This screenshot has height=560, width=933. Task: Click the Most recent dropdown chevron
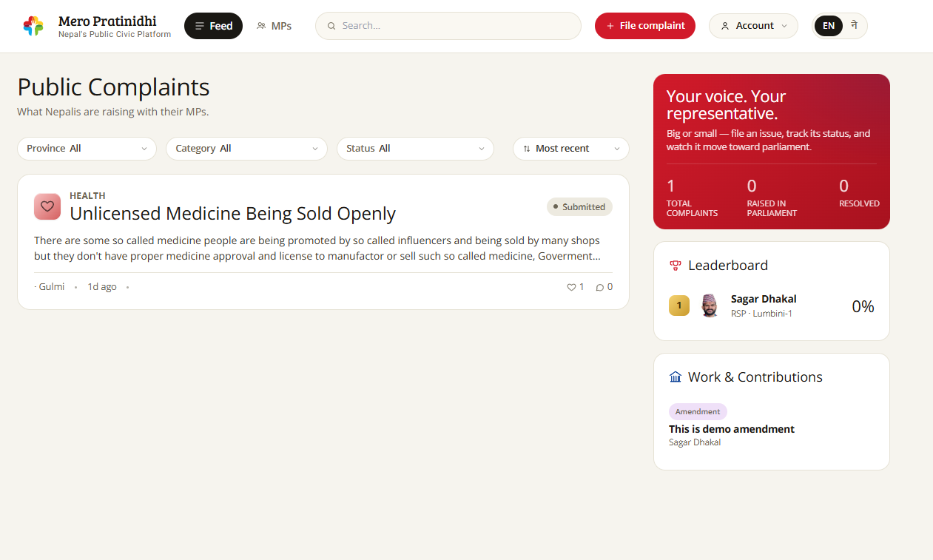[x=617, y=149]
